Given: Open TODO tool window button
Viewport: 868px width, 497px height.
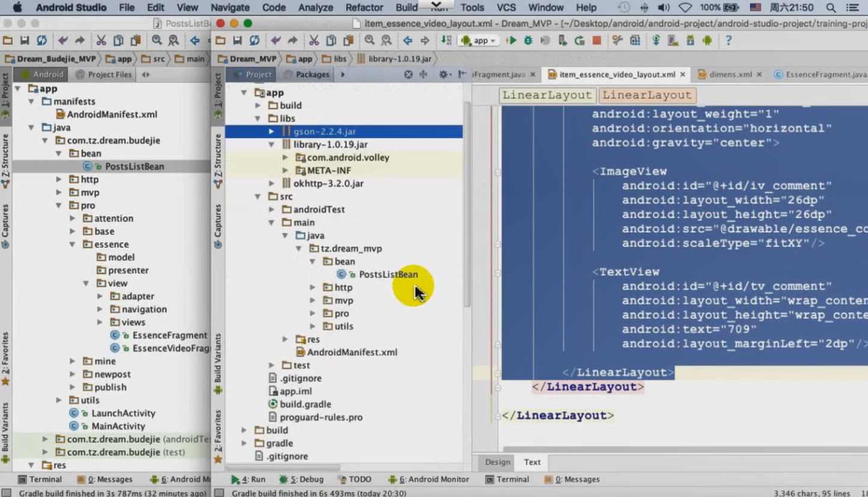Looking at the screenshot, I should (355, 480).
